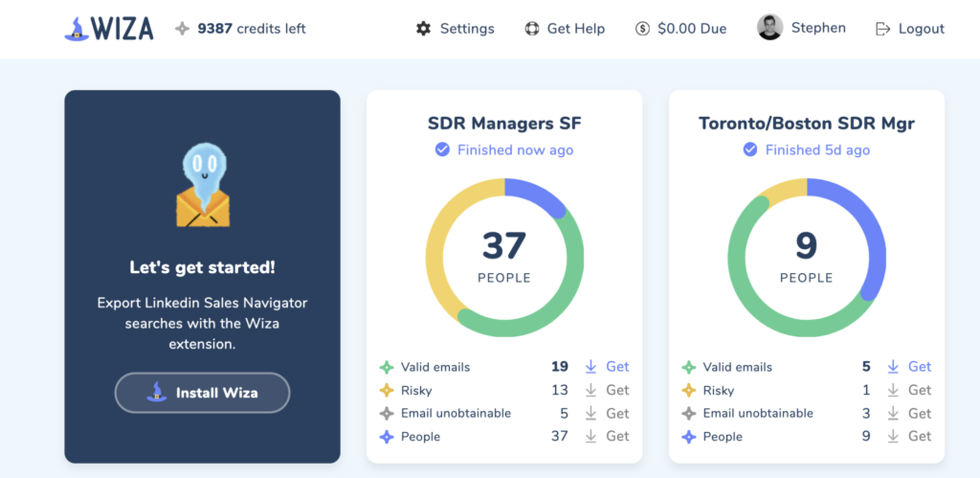Open the Settings menu item
The height and width of the screenshot is (478, 980).
[466, 29]
